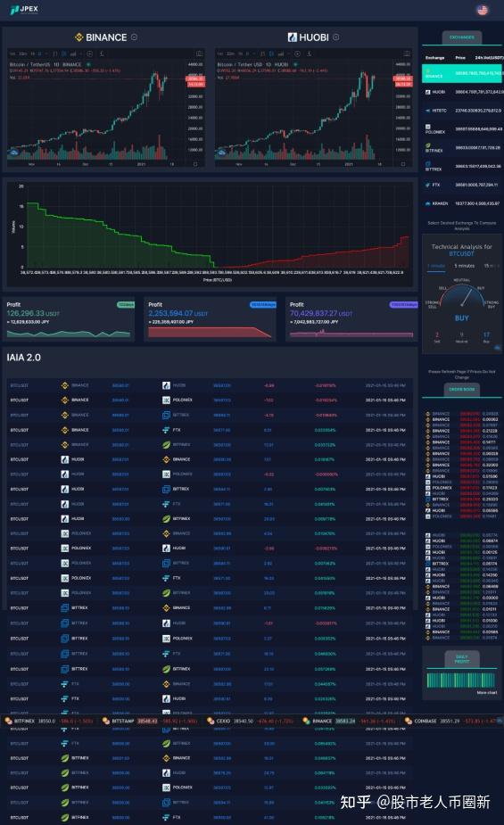The height and width of the screenshot is (825, 504).
Task: Click the Bitfinex icon in the Binance–Bitfinex row
Action: point(166,444)
